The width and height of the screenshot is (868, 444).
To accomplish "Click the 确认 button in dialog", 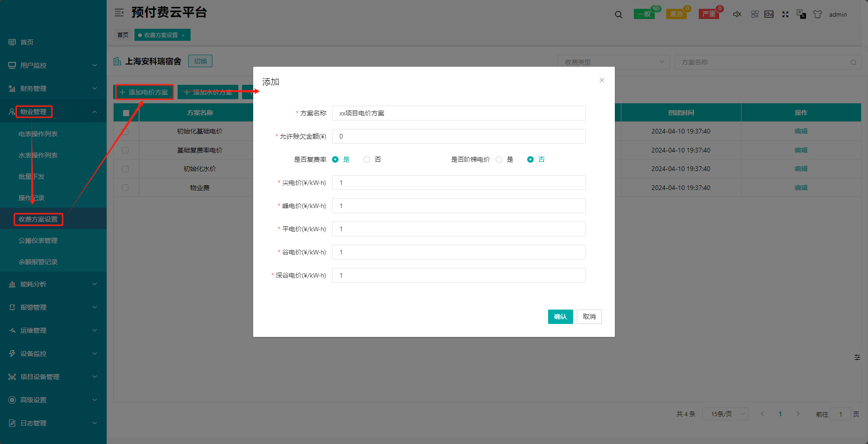I will click(x=560, y=317).
